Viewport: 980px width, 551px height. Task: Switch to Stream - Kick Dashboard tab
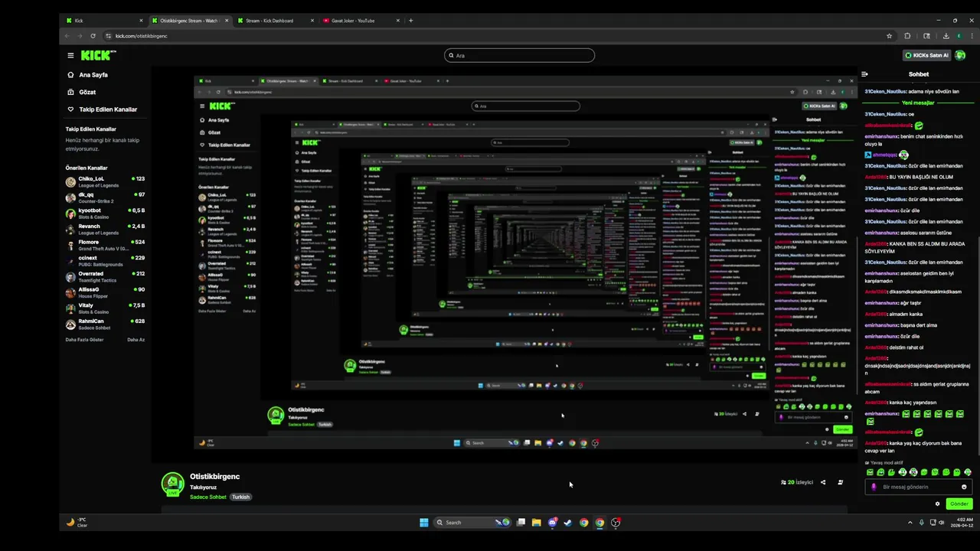(275, 21)
